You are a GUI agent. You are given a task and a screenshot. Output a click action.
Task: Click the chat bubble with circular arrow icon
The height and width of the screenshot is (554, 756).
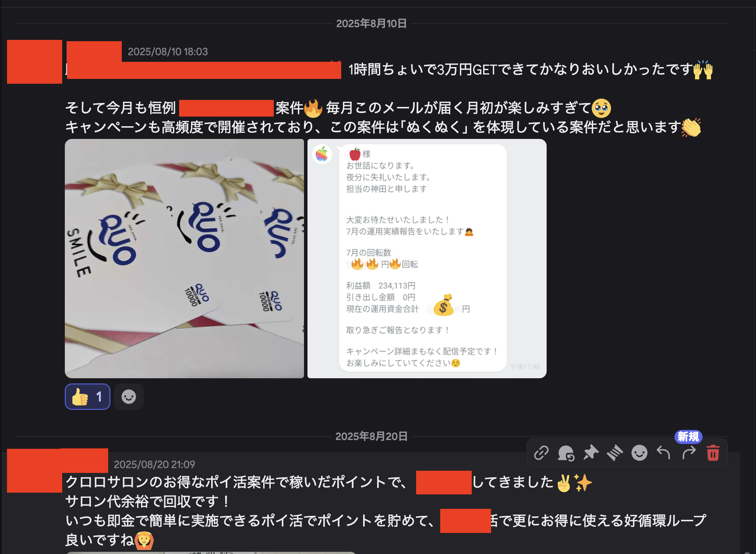[x=566, y=453]
